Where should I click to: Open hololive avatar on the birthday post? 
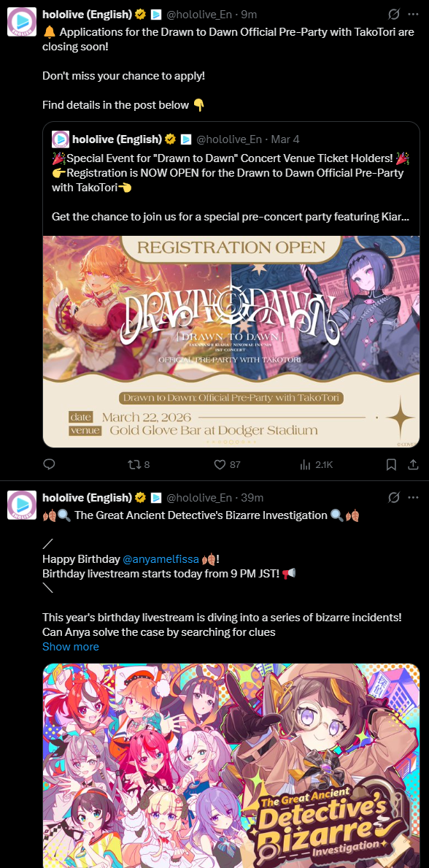pyautogui.click(x=22, y=505)
